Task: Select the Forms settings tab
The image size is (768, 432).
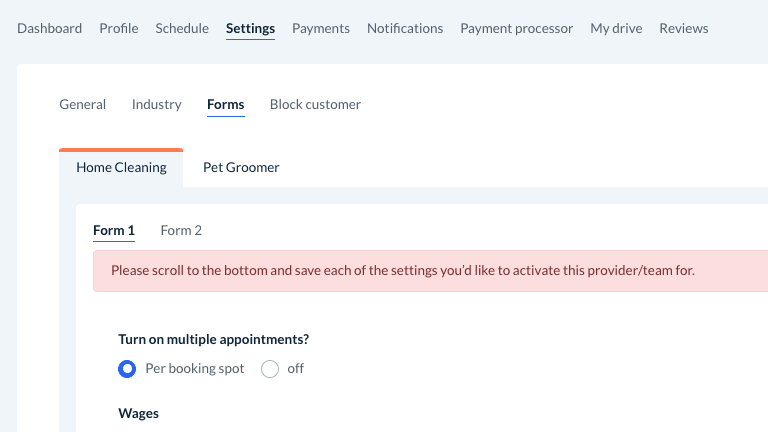Action: (226, 104)
